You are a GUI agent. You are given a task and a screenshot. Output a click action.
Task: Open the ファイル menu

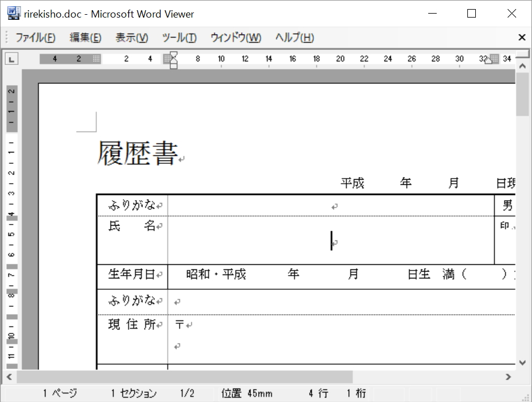click(x=35, y=37)
